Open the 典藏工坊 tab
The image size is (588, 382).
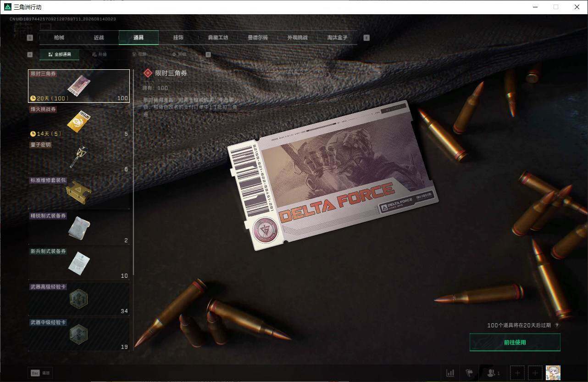click(218, 38)
